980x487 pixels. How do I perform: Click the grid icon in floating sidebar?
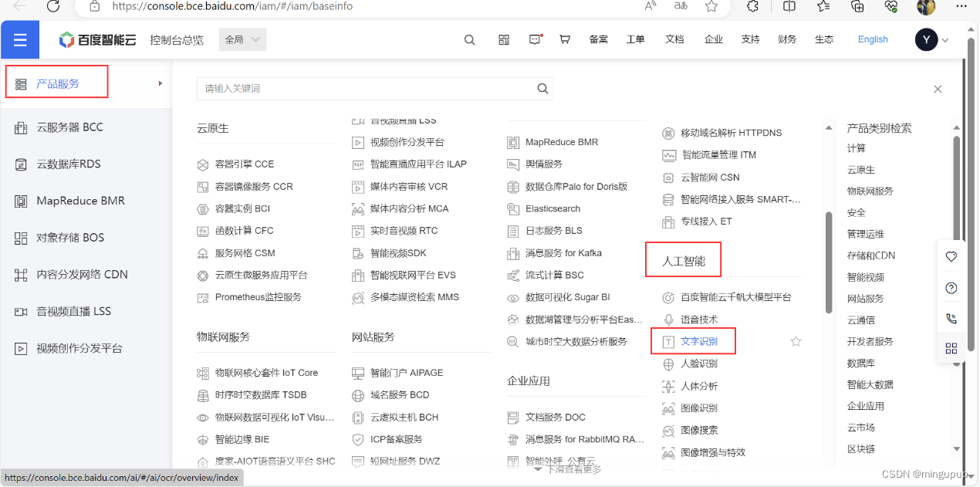(951, 349)
